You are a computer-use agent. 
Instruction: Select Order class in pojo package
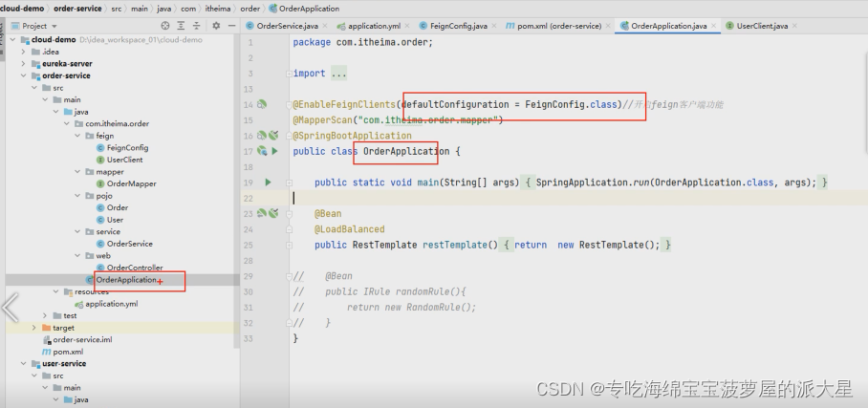118,207
